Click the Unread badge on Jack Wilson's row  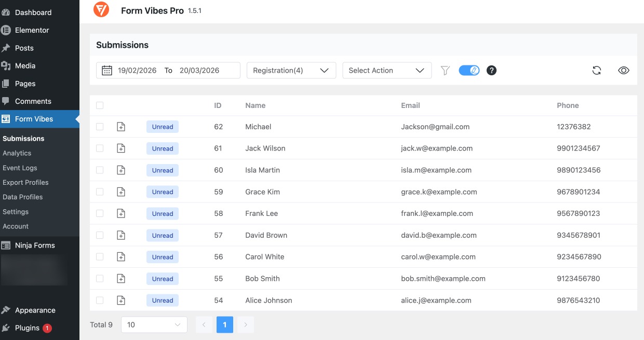162,148
